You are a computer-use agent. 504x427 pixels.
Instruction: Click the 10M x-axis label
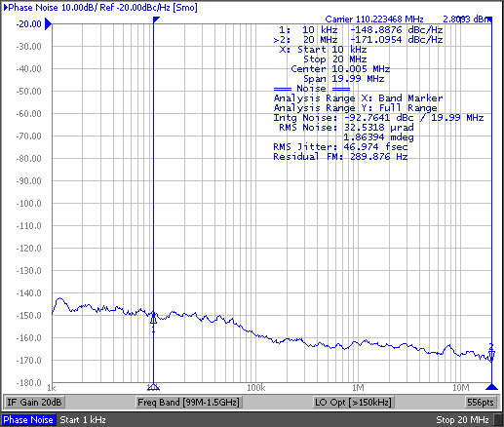(460, 388)
